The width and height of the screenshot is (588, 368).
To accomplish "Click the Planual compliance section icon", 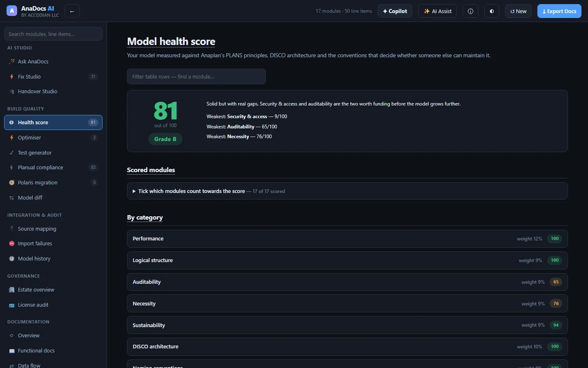I will (12, 168).
